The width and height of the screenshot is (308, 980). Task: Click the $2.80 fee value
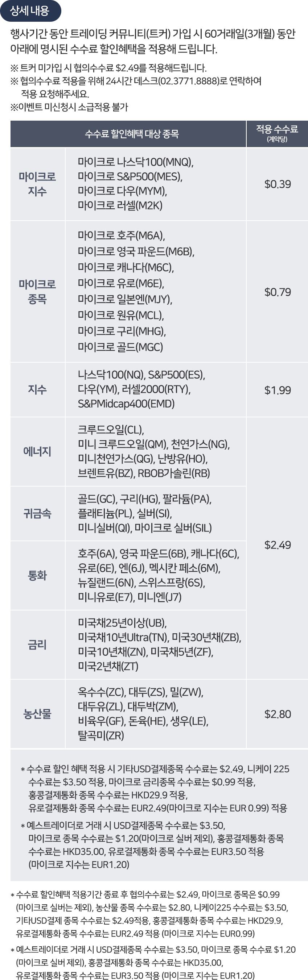point(278,714)
